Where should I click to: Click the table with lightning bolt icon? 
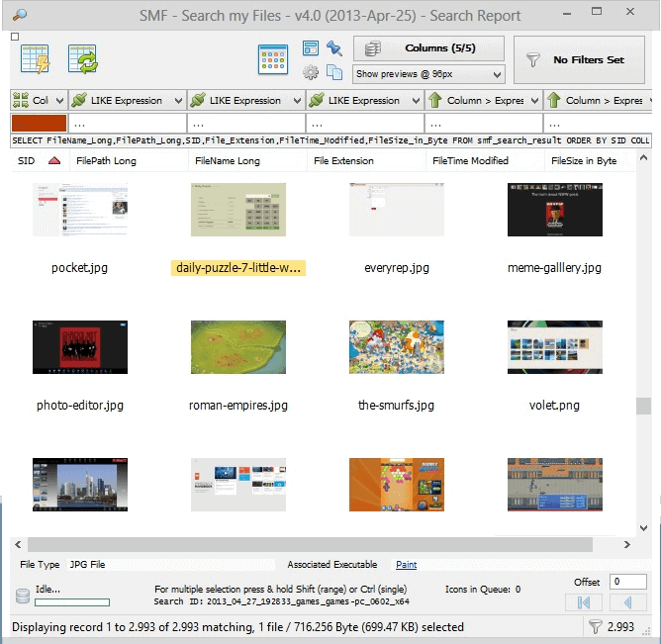click(x=35, y=59)
